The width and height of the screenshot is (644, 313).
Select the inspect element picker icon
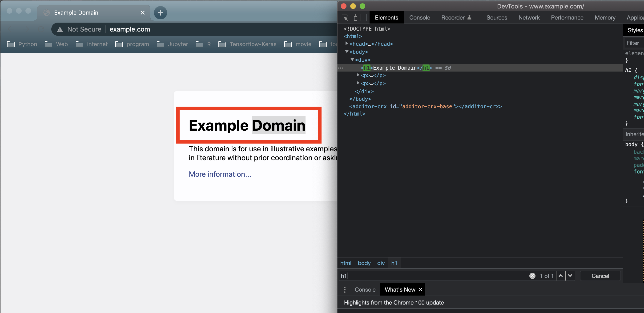(345, 17)
